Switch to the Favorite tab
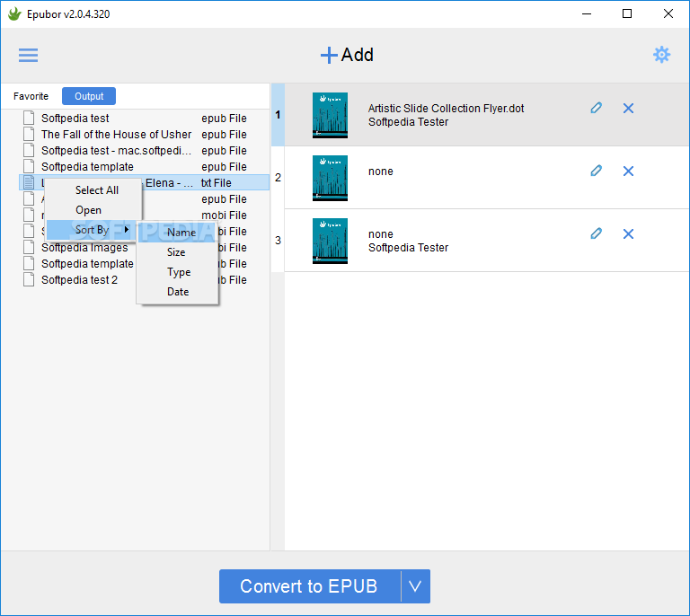Image resolution: width=690 pixels, height=616 pixels. [x=31, y=96]
